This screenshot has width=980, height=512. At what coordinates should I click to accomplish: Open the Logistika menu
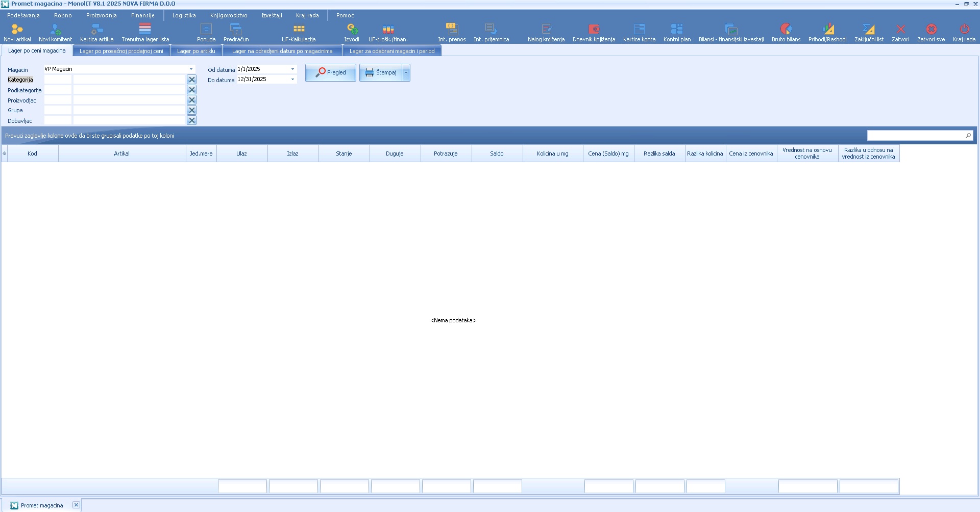point(184,15)
